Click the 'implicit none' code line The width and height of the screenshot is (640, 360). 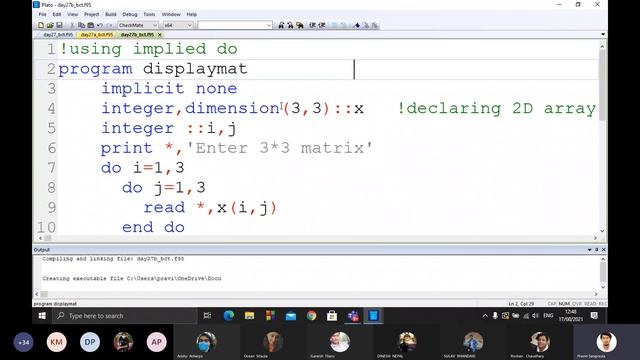(169, 89)
